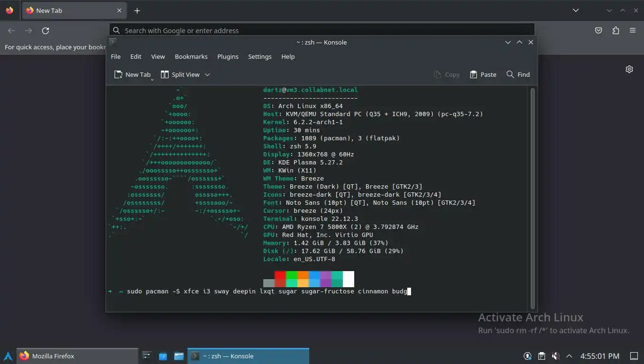Click the 'DE: KDE Plasma 5.27.2' line

(303, 163)
